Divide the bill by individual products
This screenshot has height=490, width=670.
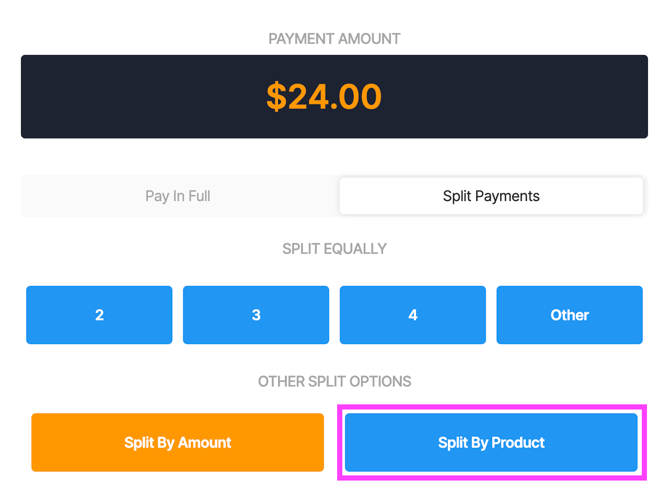pyautogui.click(x=491, y=442)
